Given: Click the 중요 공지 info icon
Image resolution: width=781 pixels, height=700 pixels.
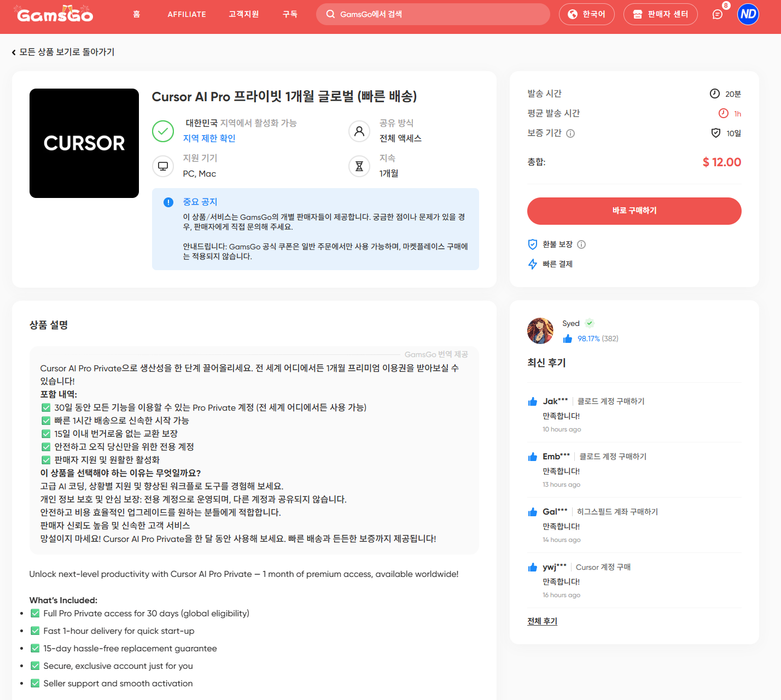Looking at the screenshot, I should [168, 202].
